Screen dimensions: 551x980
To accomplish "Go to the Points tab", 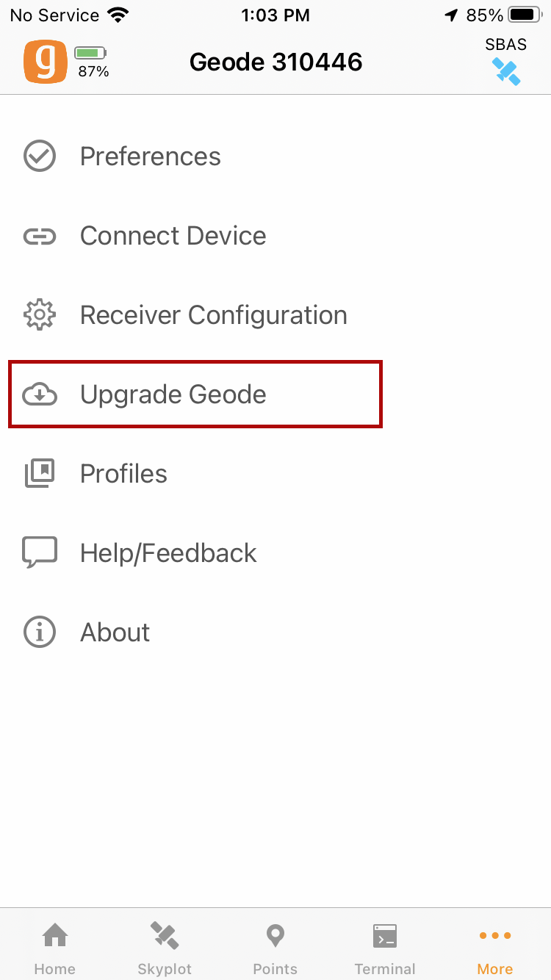I will [275, 948].
